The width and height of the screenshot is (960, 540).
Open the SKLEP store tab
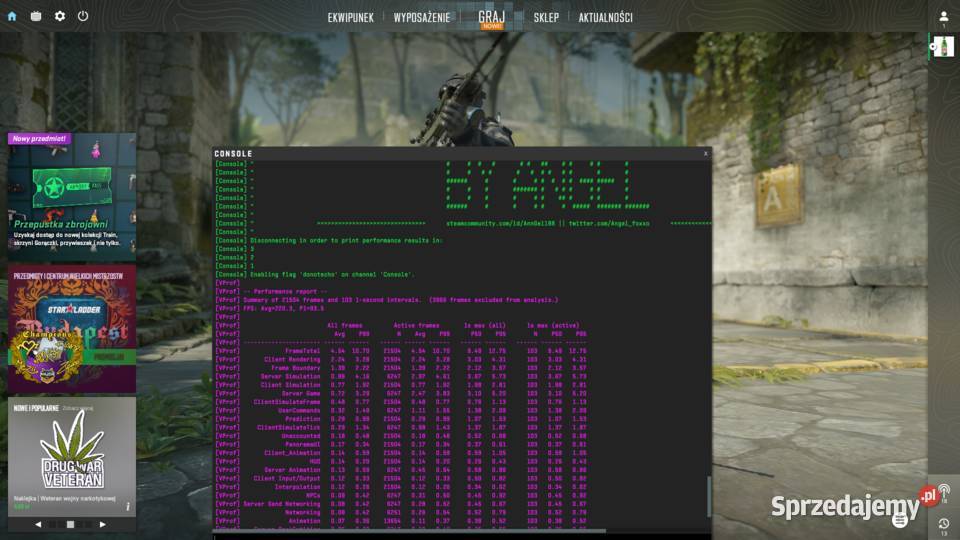[546, 17]
